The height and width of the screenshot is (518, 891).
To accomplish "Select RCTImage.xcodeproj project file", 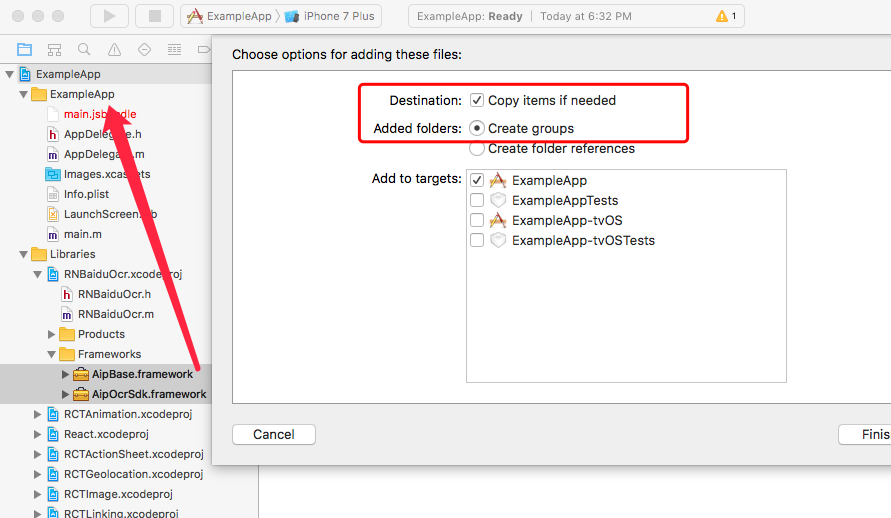I will [118, 494].
